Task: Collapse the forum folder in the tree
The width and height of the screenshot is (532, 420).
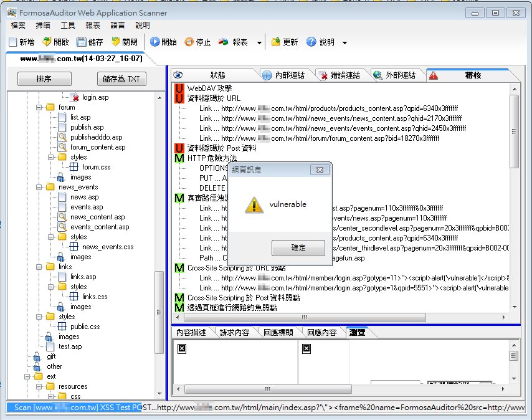Action: click(39, 107)
